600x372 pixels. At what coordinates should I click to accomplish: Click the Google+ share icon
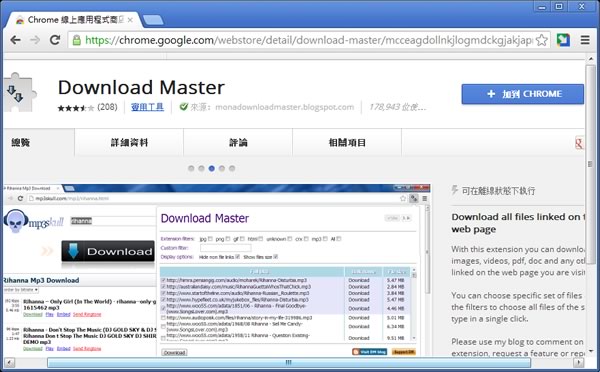point(579,143)
